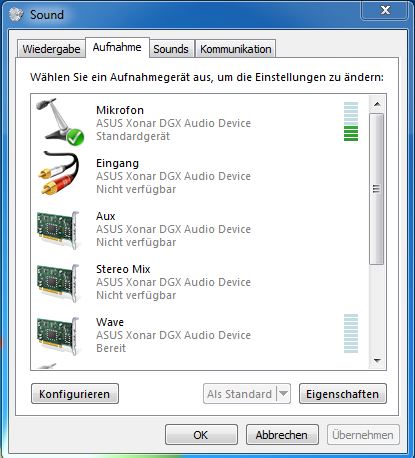
Task: Click the Konfigurieren button
Action: pos(75,394)
